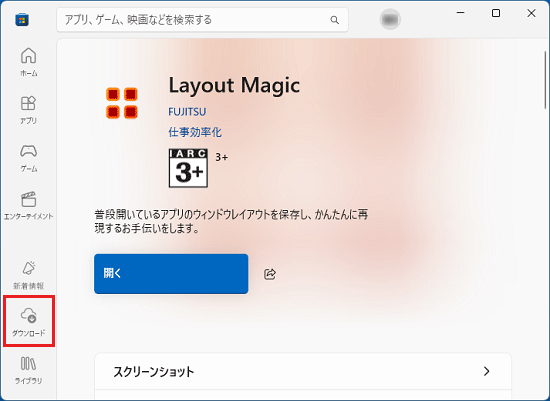Share the Layout Magic app
This screenshot has height=401, width=550.
pyautogui.click(x=270, y=274)
